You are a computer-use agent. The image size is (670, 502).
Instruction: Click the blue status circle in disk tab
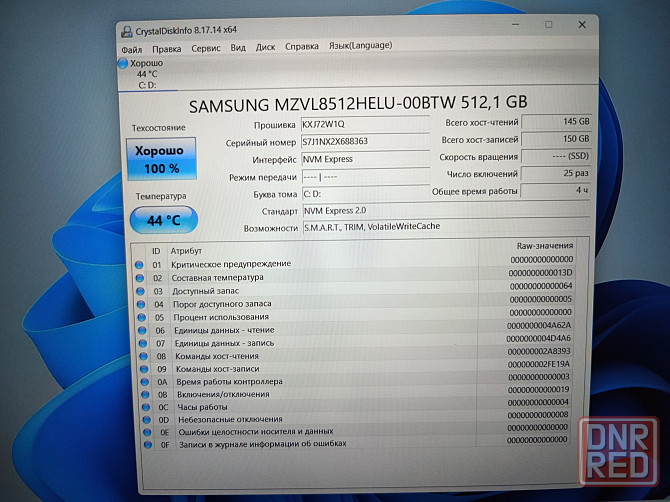[x=123, y=63]
